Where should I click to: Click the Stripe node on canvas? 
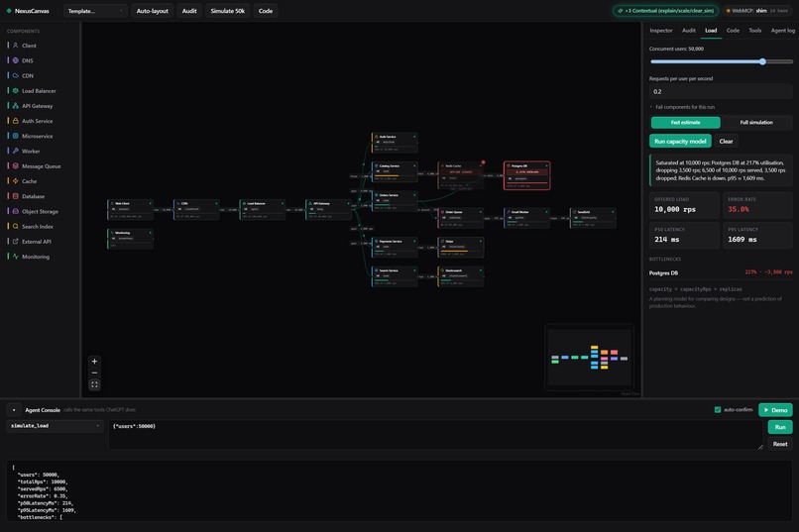(x=461, y=248)
